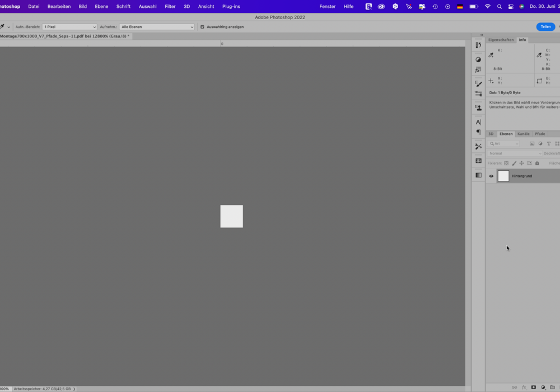Toggle lock position move icon
Image resolution: width=560 pixels, height=392 pixels.
point(522,163)
